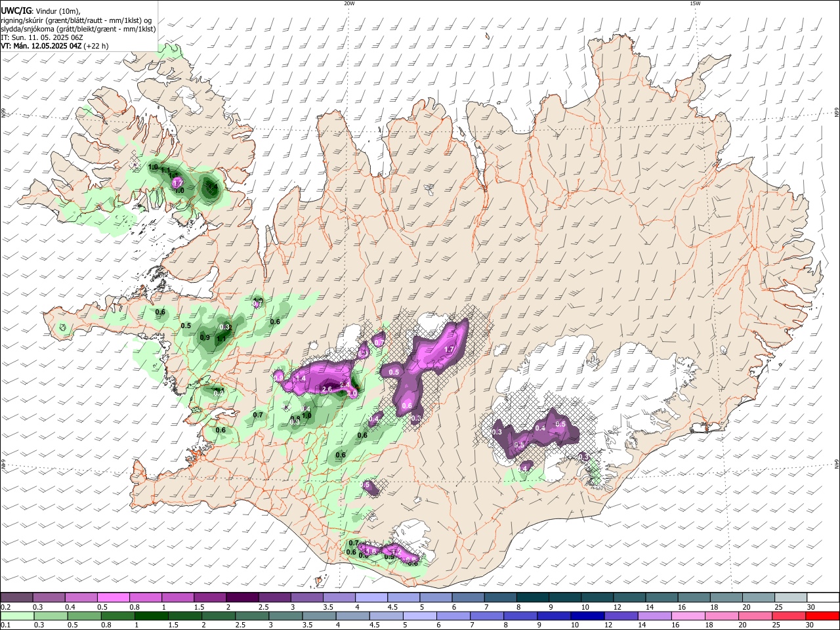
Task: Pick the 0.5 green swatch in the lower rain row
Action: pos(84,616)
